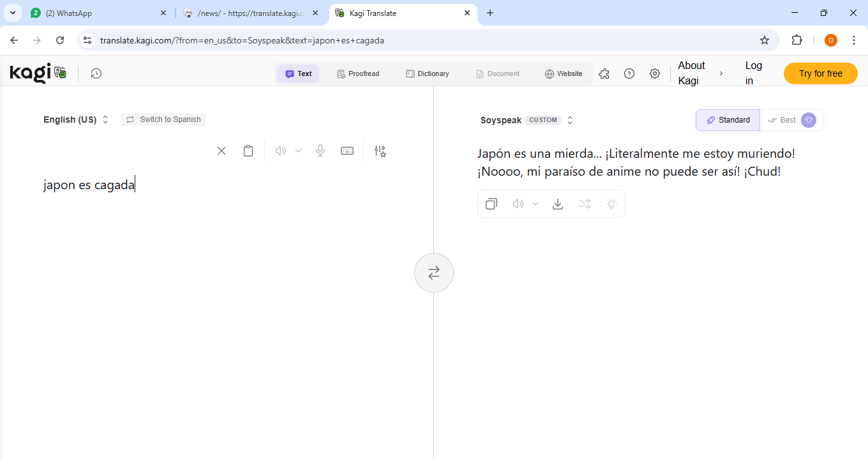The height and width of the screenshot is (460, 868).
Task: Open the virtual keyboard icon
Action: pos(347,151)
